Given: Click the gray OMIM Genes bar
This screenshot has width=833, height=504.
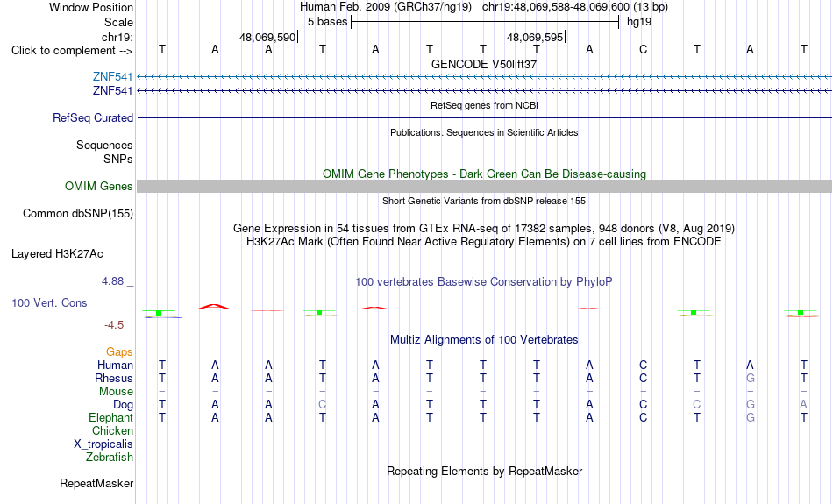Looking at the screenshot, I should point(485,187).
